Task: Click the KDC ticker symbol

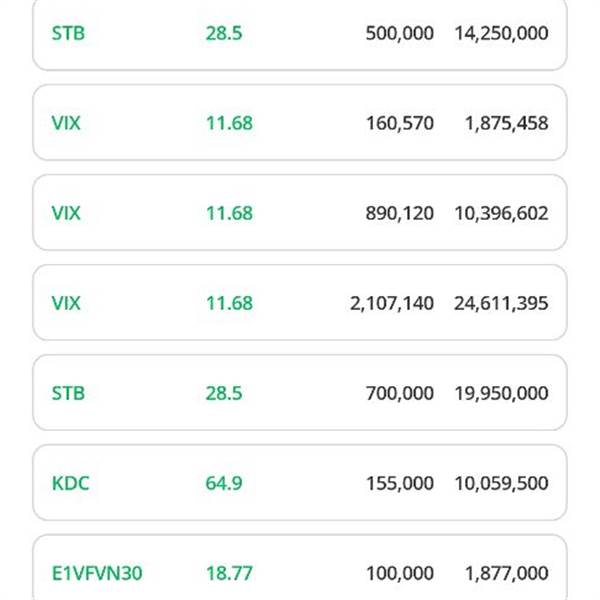Action: (70, 483)
